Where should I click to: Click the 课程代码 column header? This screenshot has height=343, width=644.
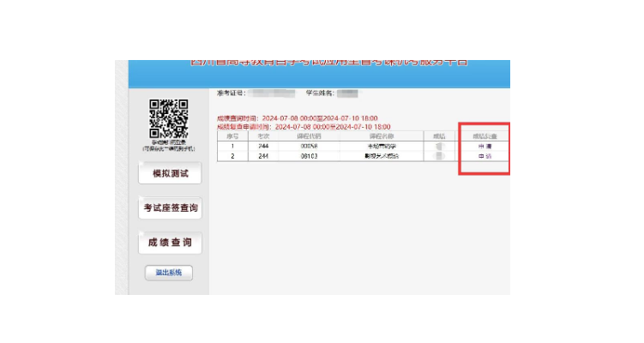(310, 136)
